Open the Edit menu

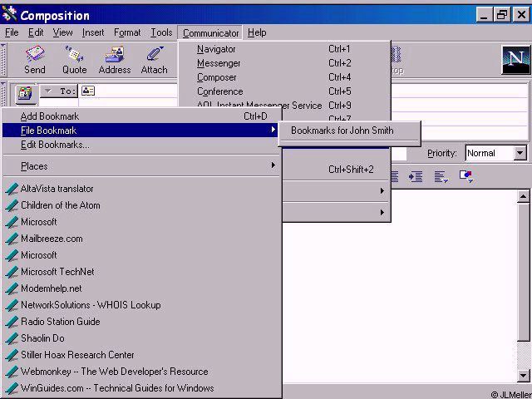click(x=36, y=32)
